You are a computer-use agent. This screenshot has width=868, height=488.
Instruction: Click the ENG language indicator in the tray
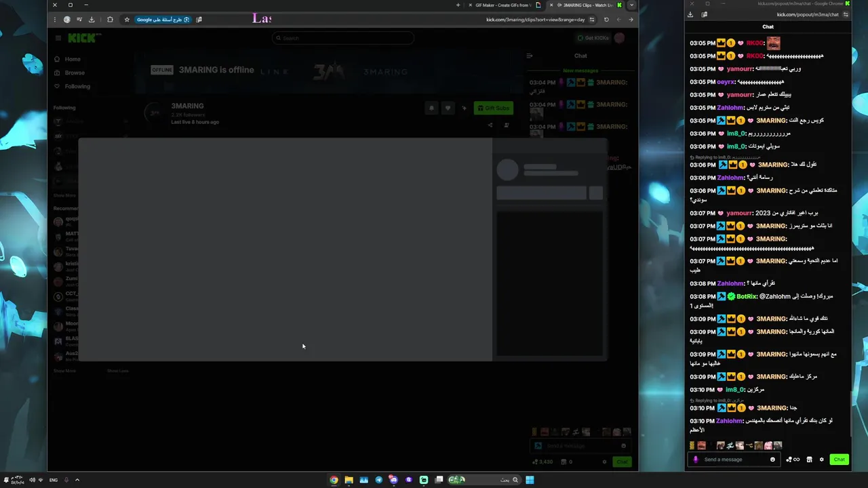pyautogui.click(x=54, y=480)
